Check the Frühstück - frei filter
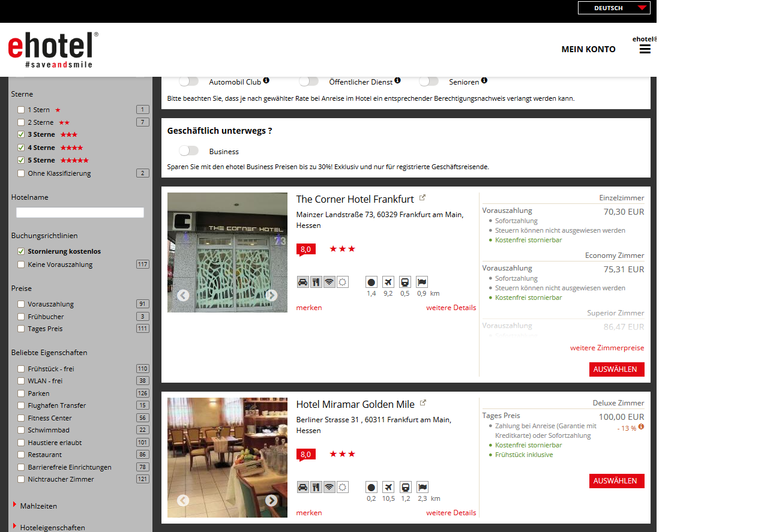776x532 pixels. click(21, 369)
